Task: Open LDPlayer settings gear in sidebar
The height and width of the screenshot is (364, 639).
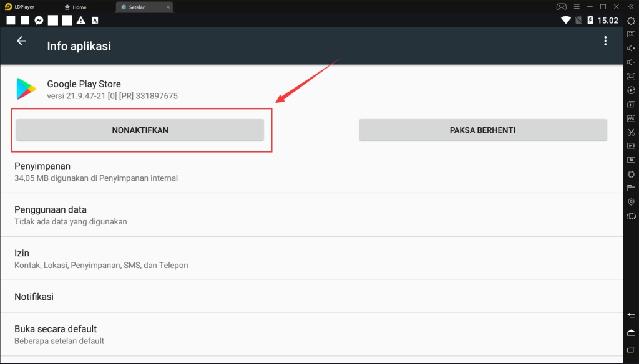Action: coord(631,21)
